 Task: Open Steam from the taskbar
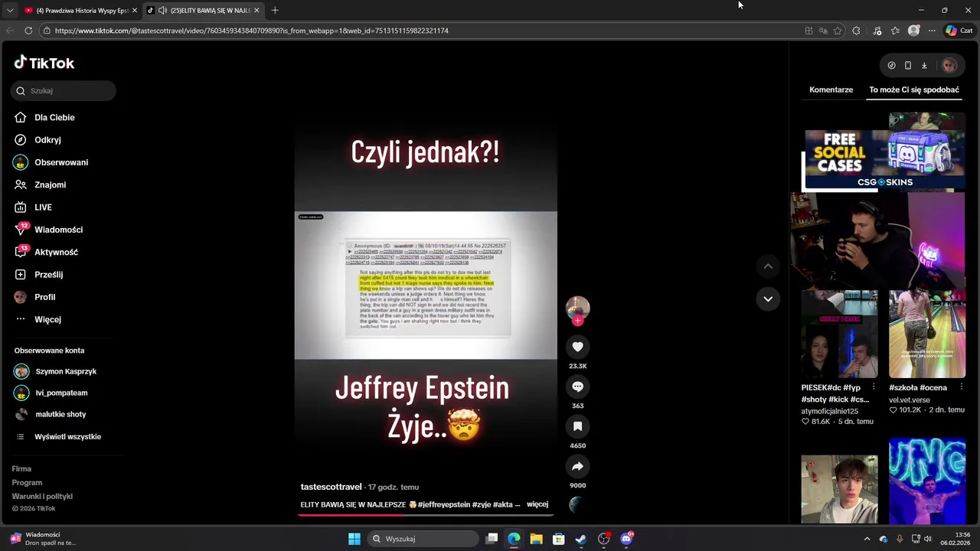[581, 539]
